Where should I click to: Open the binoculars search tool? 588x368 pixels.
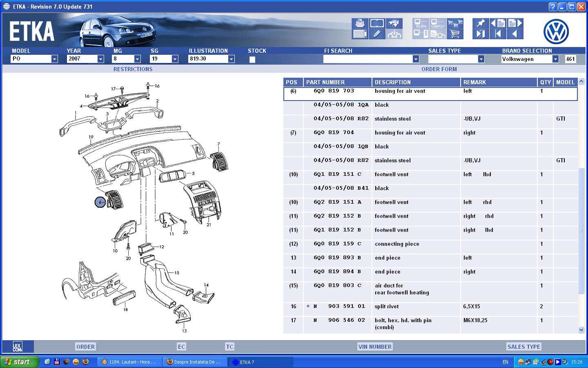(394, 23)
